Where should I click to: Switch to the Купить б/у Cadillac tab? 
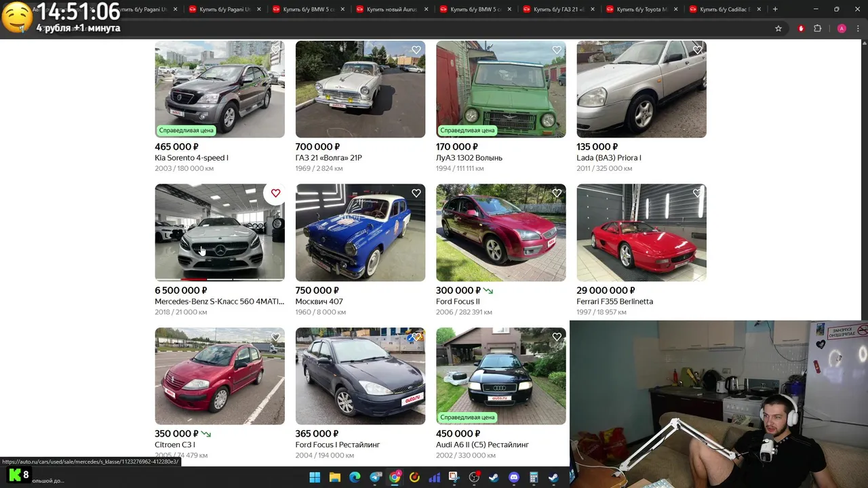(x=726, y=9)
